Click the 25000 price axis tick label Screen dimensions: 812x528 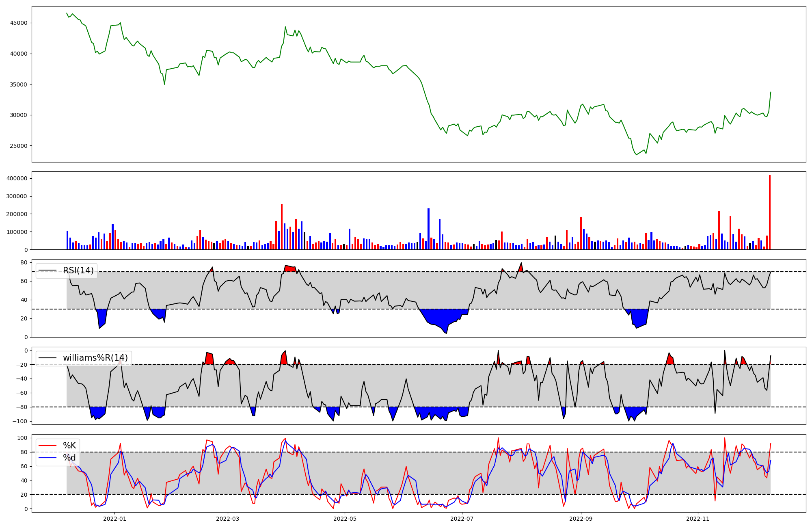click(19, 146)
